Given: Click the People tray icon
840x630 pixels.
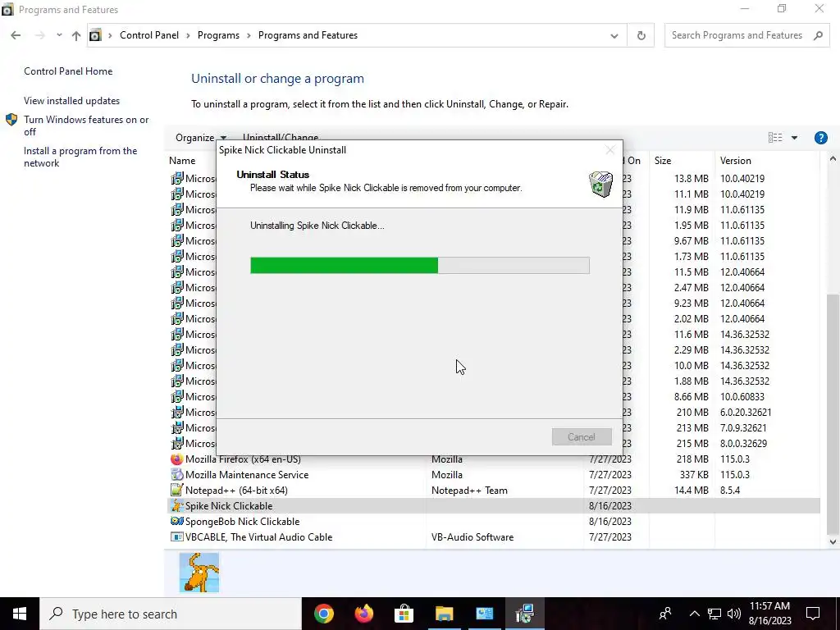Looking at the screenshot, I should pyautogui.click(x=665, y=614).
